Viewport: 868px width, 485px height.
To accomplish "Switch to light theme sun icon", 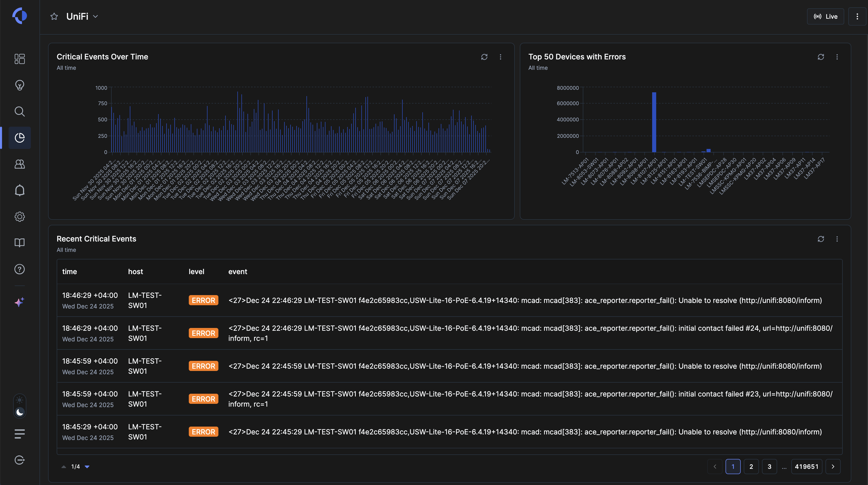I will [19, 400].
